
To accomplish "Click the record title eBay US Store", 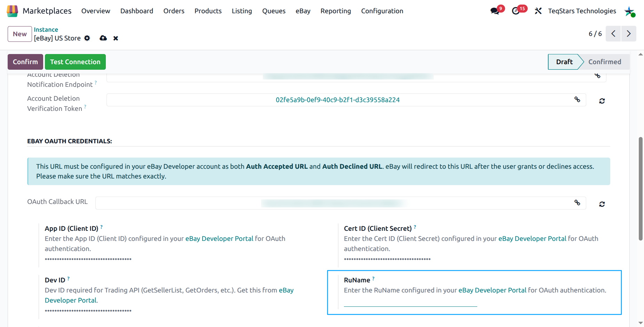I will point(57,38).
